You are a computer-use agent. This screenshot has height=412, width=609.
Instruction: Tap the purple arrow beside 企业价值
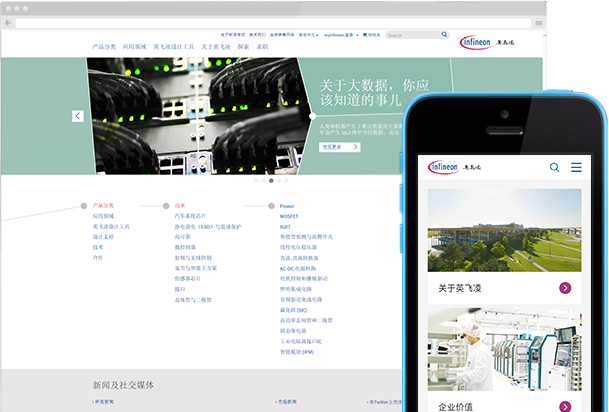565,407
